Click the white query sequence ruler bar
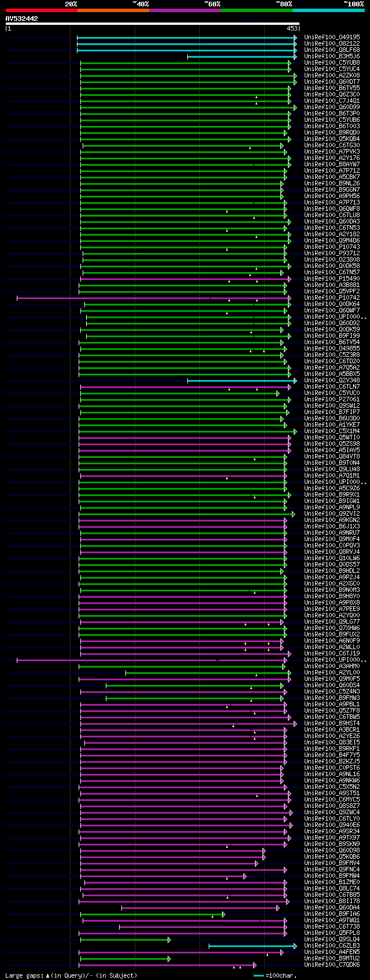This screenshot has width=370, height=980. pos(153,24)
